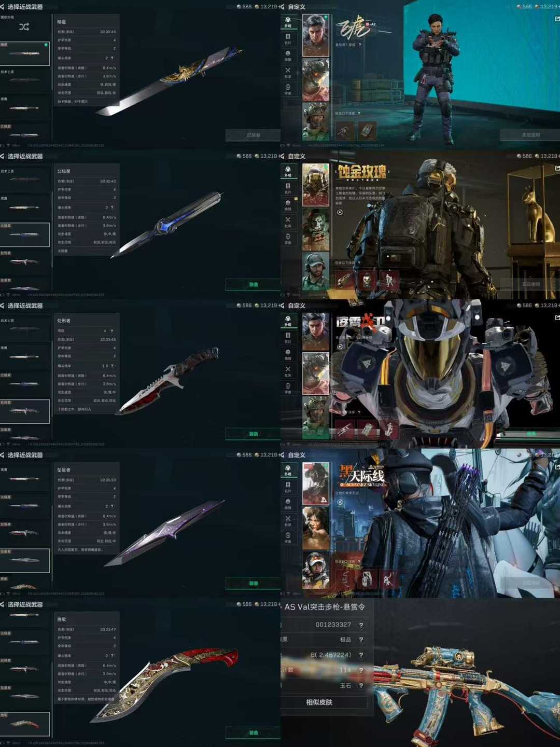Click the 装备 button for 处刑者
The width and height of the screenshot is (560, 747).
(253, 434)
